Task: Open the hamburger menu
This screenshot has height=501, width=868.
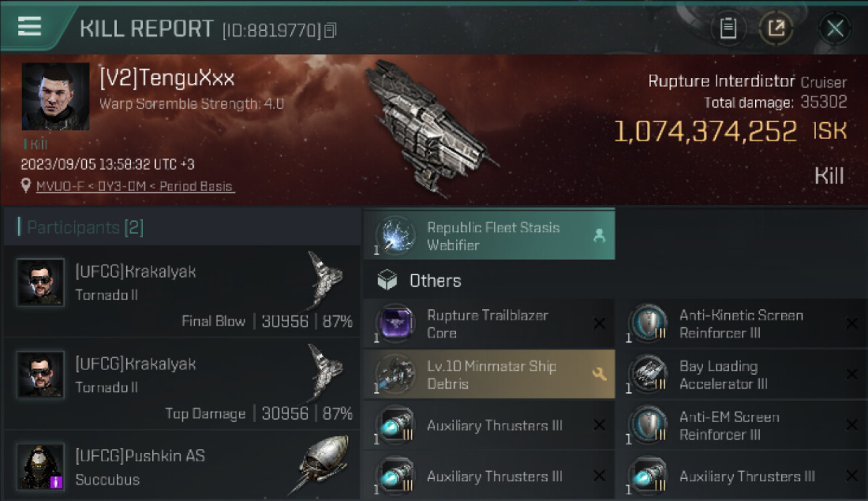Action: [x=29, y=27]
